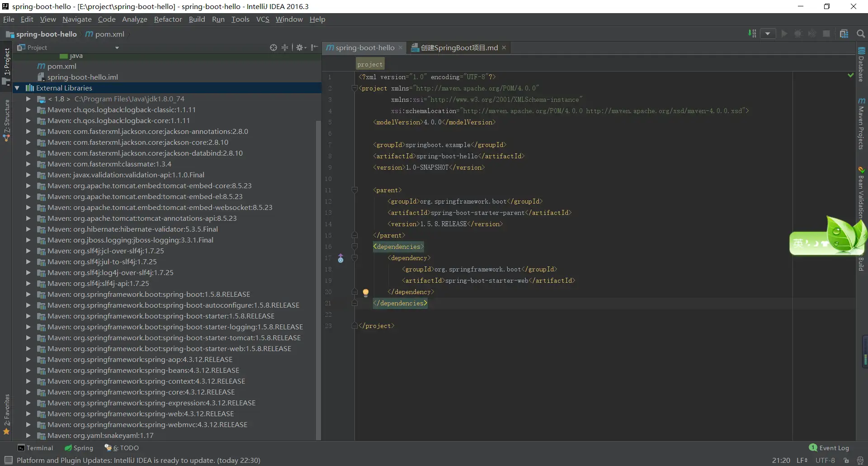This screenshot has width=868, height=466.
Task: Open the Project Structure dialog icon
Action: coord(844,34)
